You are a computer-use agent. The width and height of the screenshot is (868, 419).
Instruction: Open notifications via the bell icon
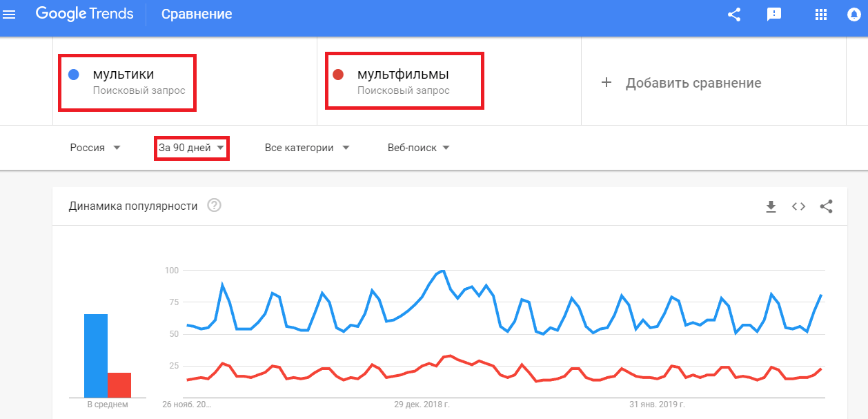pos(854,14)
